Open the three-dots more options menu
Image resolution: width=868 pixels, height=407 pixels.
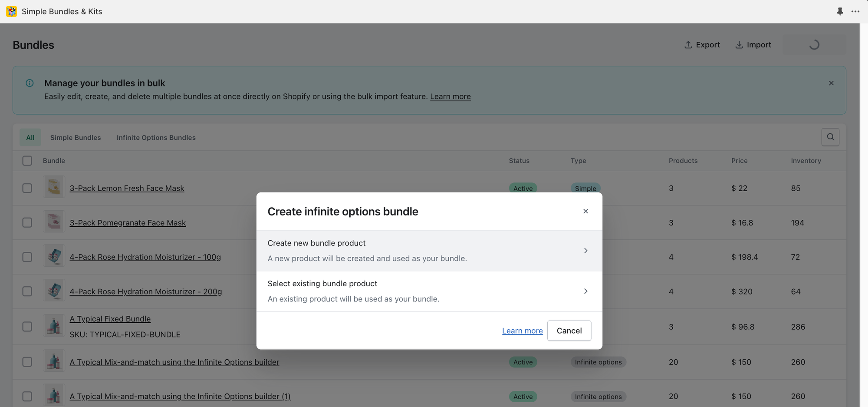(855, 12)
